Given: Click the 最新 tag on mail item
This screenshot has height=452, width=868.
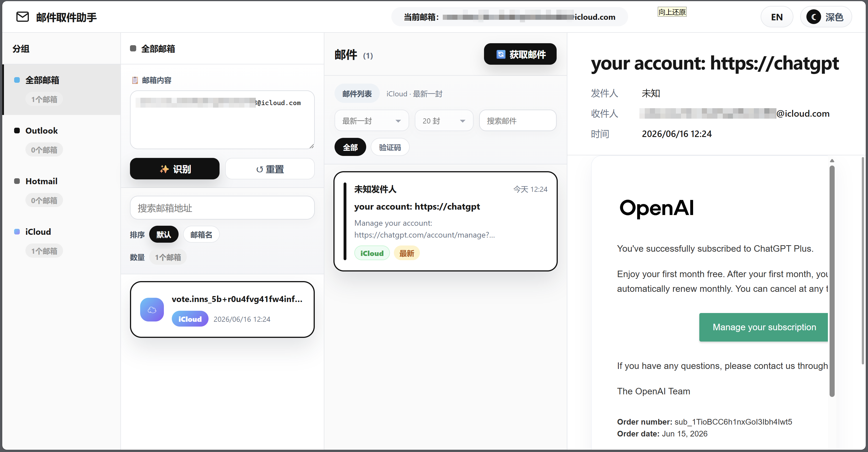Looking at the screenshot, I should point(406,253).
